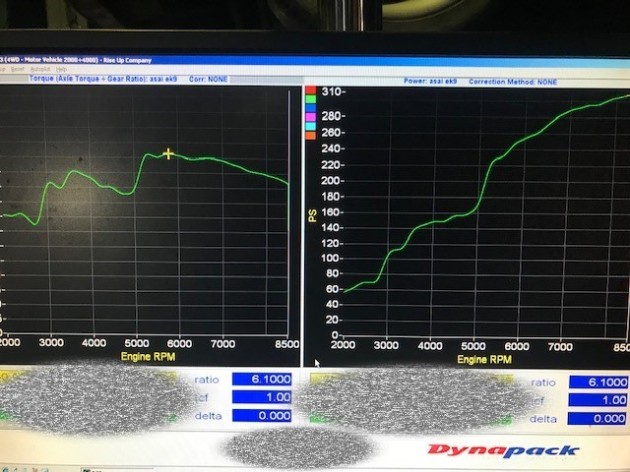The height and width of the screenshot is (472, 630).
Task: Click the left graph cf field 1.00
Action: [x=261, y=398]
